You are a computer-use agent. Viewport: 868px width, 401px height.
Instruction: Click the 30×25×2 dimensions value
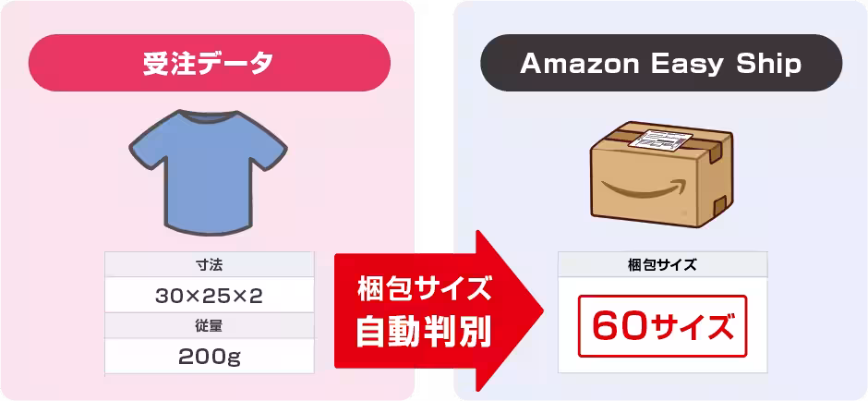point(210,296)
